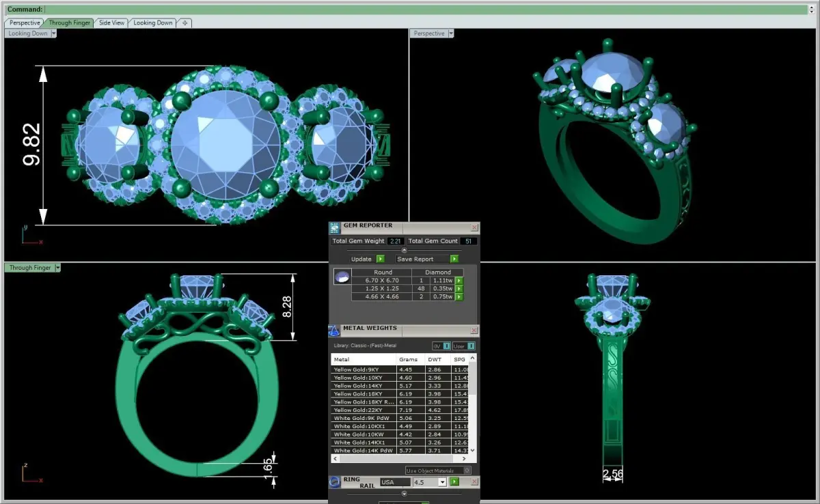Click the 4.66 X 4.66 gem size cell
Viewport: 820px width, 504px height.
[382, 296]
